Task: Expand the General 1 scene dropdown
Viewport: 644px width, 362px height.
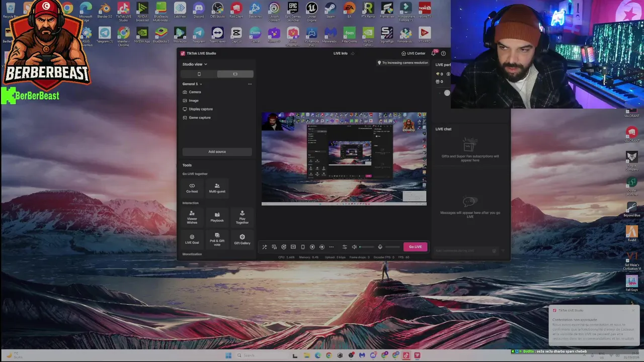Action: tap(192, 84)
